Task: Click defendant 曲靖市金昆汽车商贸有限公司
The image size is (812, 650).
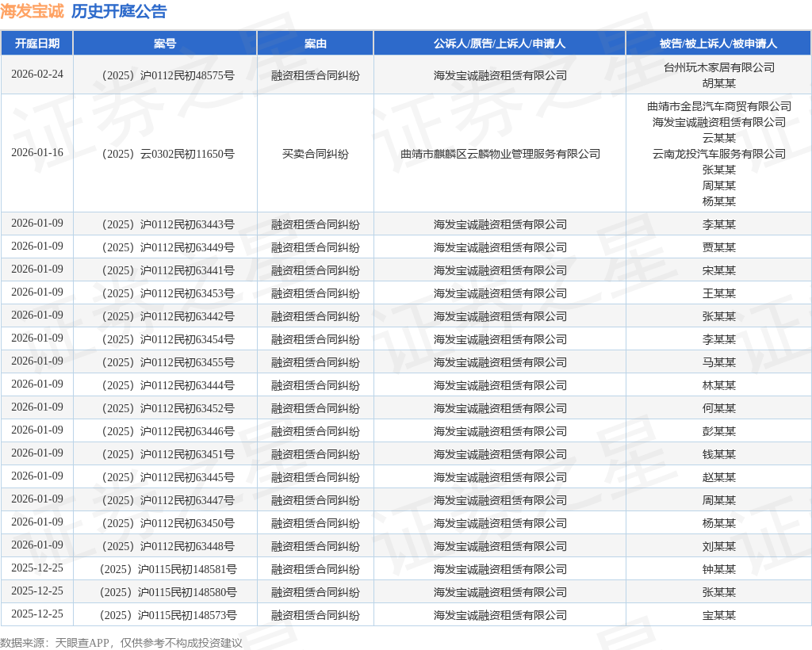Action: [x=718, y=106]
